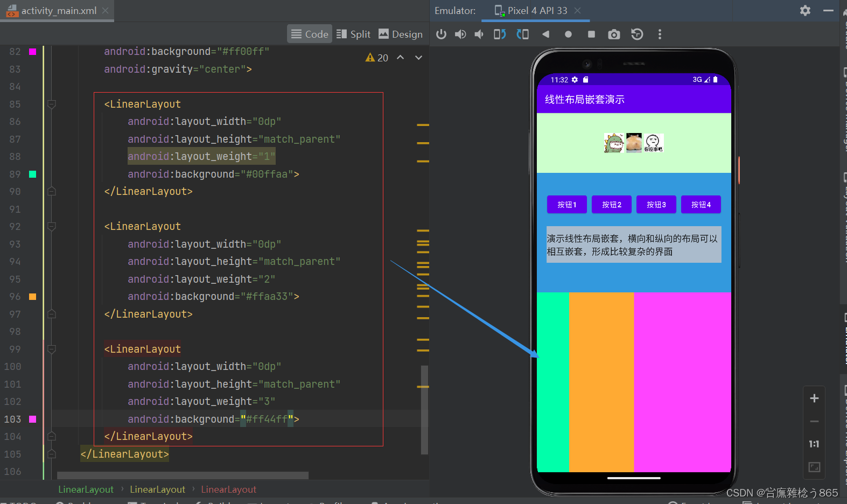Open color picker for #00ffaa gutter swatch
Image resolution: width=847 pixels, height=504 pixels.
coord(32,174)
